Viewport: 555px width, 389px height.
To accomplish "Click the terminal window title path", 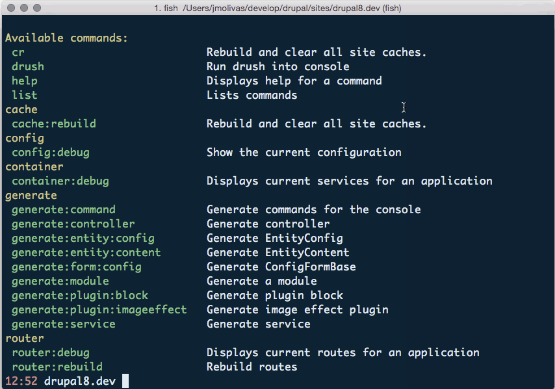I will [278, 8].
